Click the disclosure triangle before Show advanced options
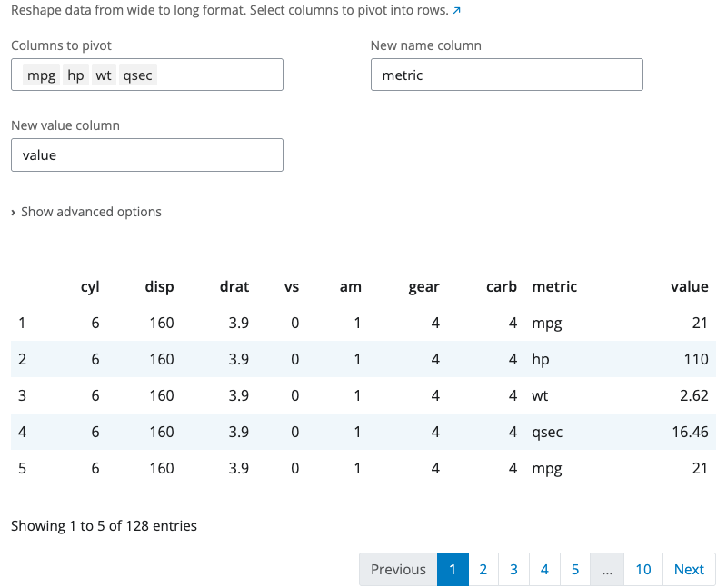 [x=13, y=212]
